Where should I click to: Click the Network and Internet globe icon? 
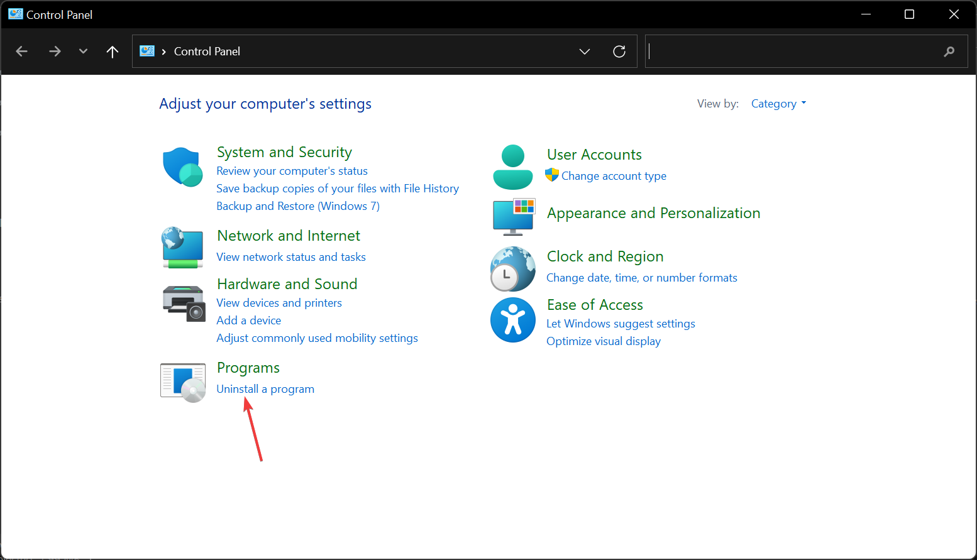click(182, 248)
